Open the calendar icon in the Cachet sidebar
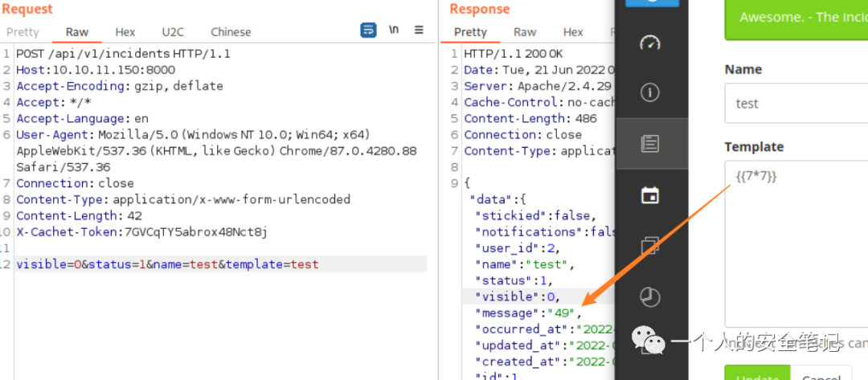 pyautogui.click(x=650, y=194)
